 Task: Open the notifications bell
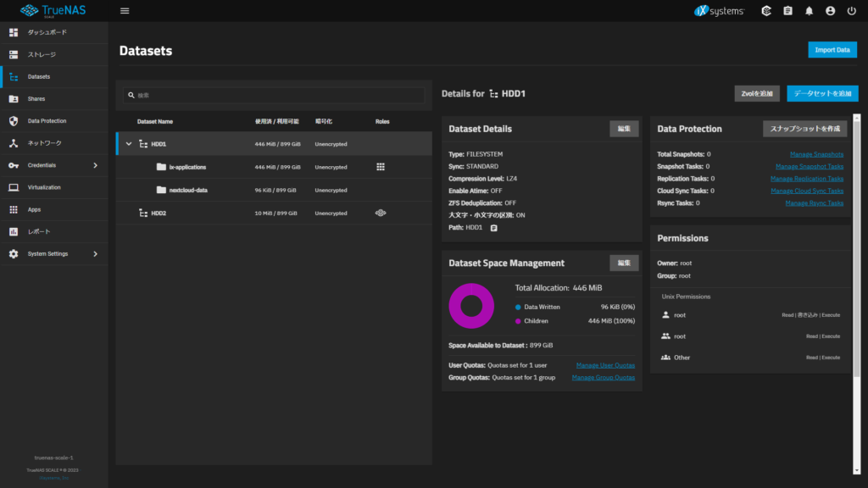[x=809, y=10]
